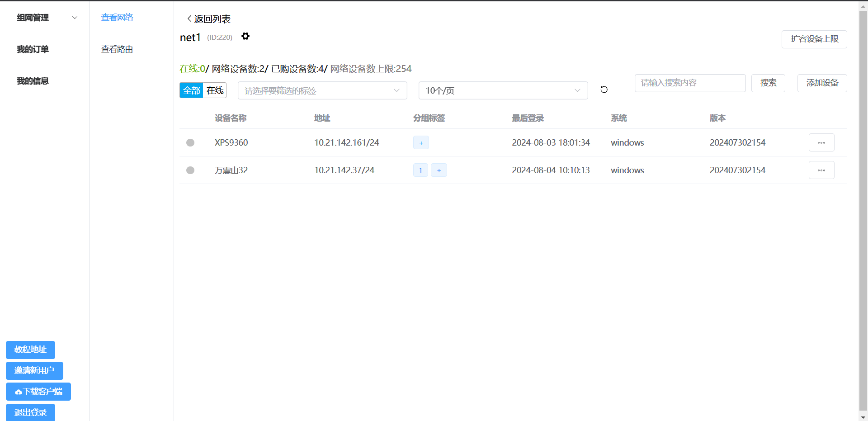Click the refresh device list icon

(x=604, y=90)
